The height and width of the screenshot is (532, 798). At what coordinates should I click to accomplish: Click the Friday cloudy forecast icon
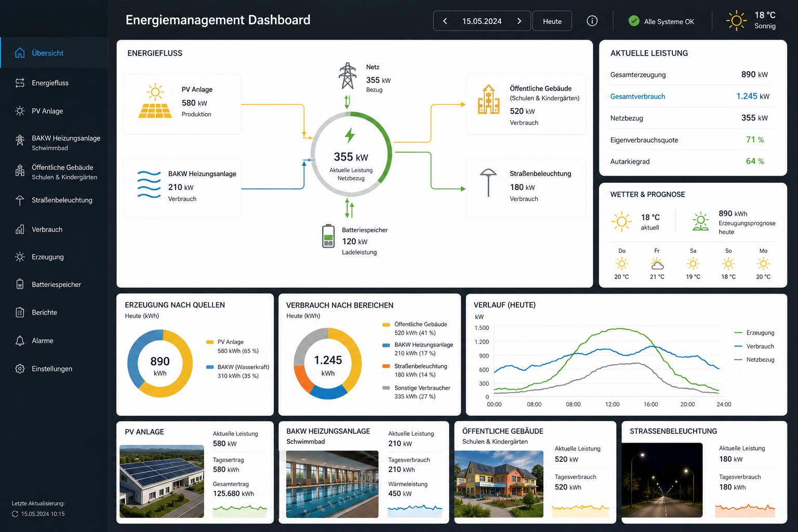tap(657, 264)
